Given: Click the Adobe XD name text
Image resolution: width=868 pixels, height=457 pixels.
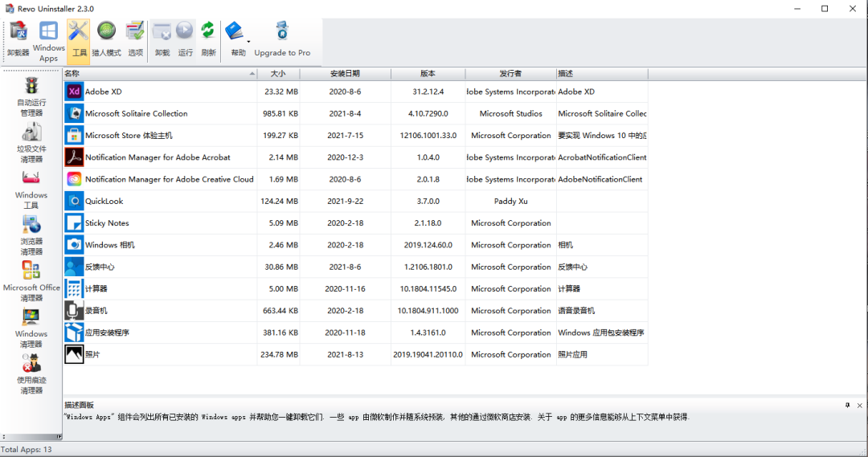Looking at the screenshot, I should (x=104, y=92).
